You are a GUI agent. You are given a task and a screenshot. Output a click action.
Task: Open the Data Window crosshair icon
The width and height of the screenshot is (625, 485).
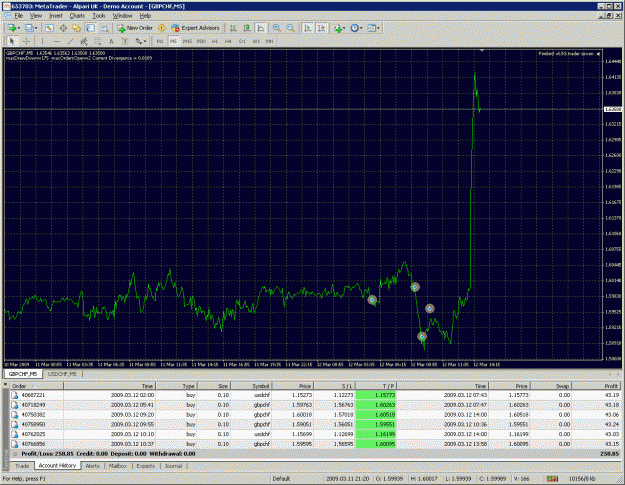pyautogui.click(x=63, y=28)
